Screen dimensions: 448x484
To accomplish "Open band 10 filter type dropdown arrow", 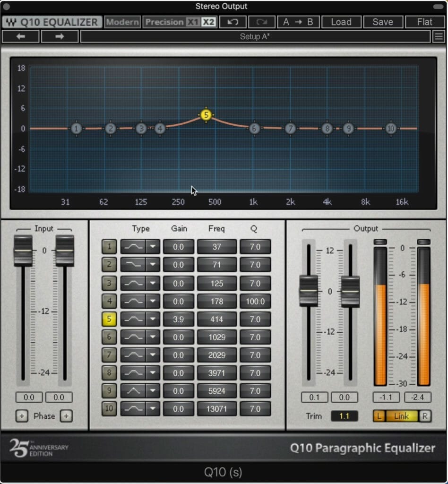I will tap(153, 409).
